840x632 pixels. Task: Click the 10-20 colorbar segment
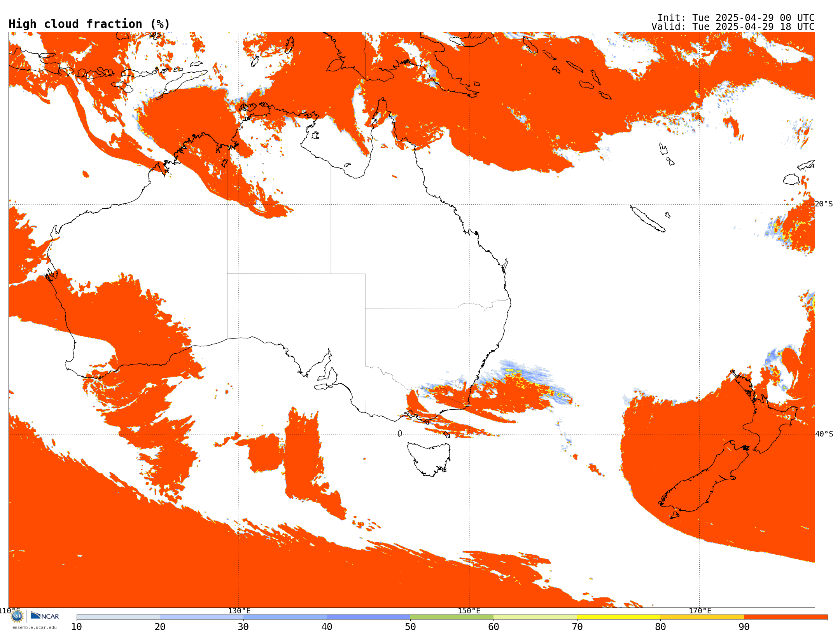pyautogui.click(x=118, y=617)
